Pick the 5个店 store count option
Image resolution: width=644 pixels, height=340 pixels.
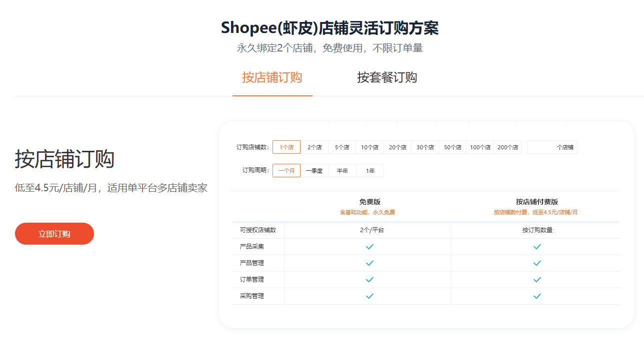pyautogui.click(x=342, y=147)
